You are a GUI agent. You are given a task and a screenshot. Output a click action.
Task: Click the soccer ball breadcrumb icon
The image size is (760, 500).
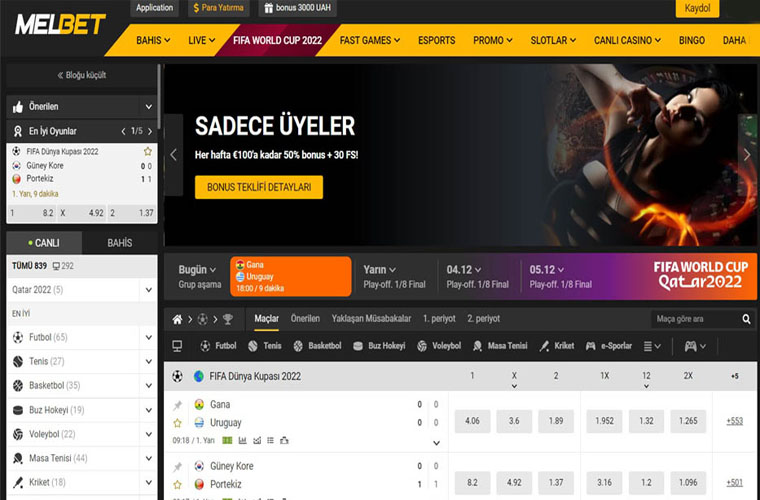coord(203,319)
